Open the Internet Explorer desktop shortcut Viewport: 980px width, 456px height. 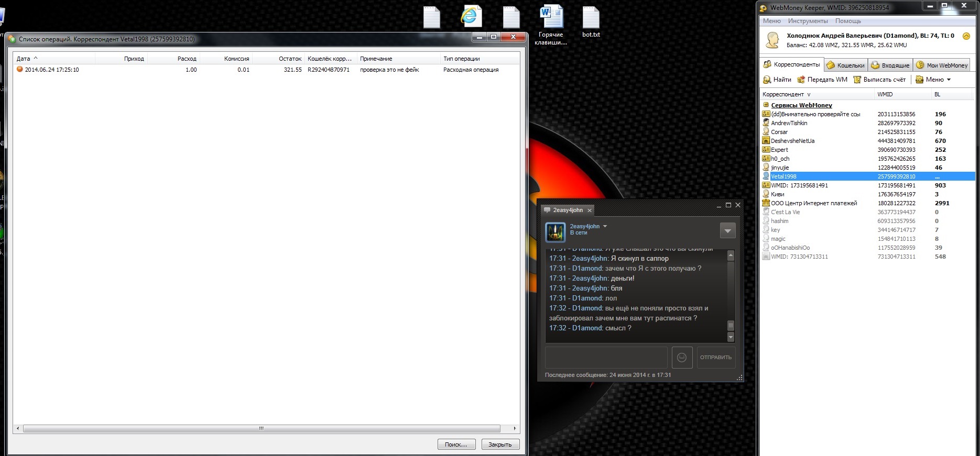[471, 16]
